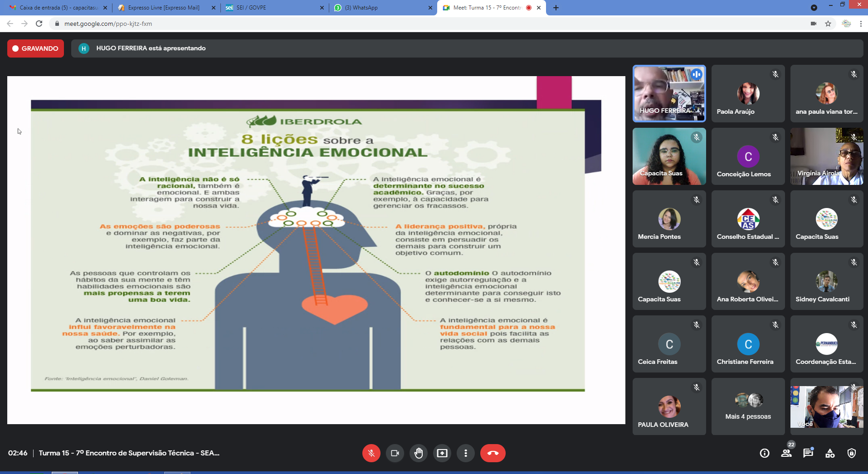Screen dimensions: 868x474
Task: Open host controls shield icon
Action: (852, 453)
